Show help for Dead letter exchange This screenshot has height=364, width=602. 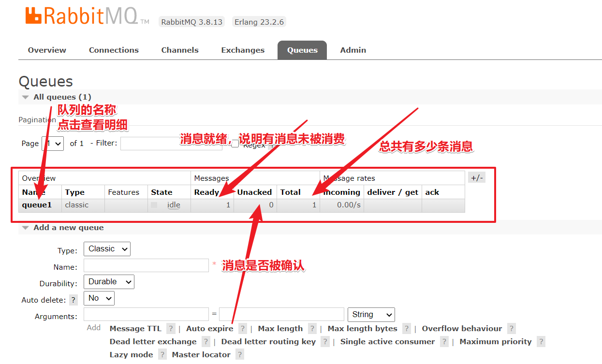pyautogui.click(x=206, y=342)
